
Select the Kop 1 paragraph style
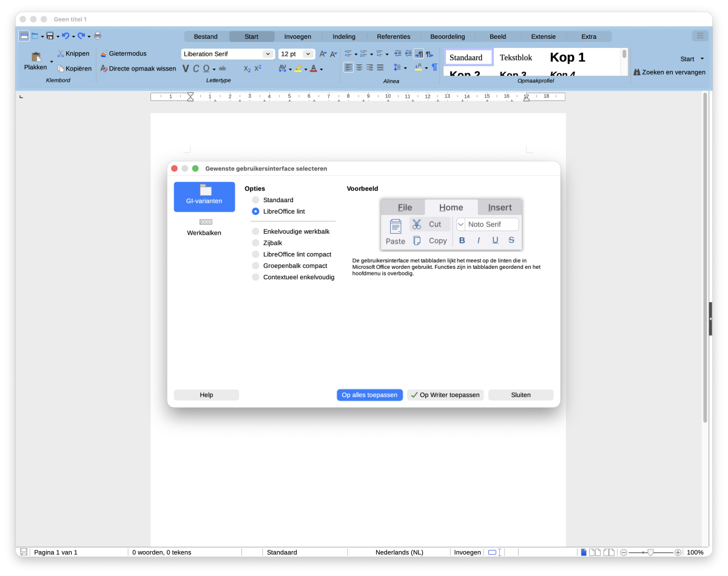point(567,58)
